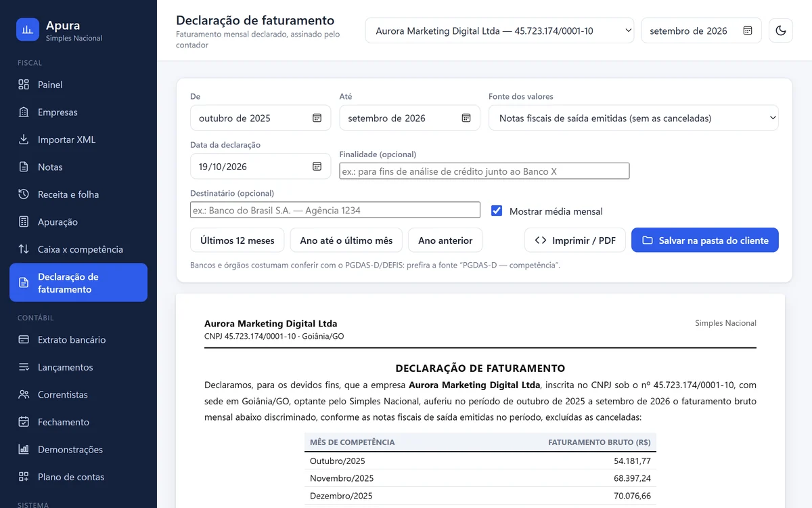Image resolution: width=812 pixels, height=508 pixels.
Task: Click DECLARAÇÃO DE FATURAMENTO document title
Action: pos(480,368)
